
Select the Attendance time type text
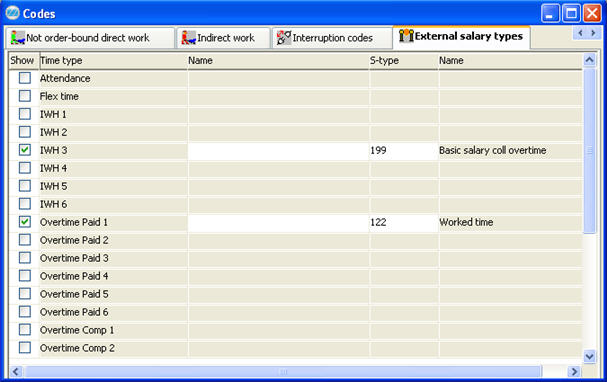pyautogui.click(x=65, y=78)
